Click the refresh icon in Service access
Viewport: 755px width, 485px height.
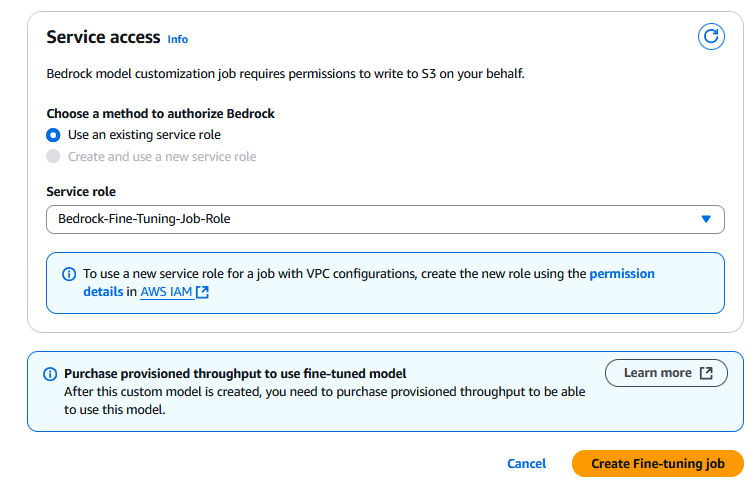[711, 37]
